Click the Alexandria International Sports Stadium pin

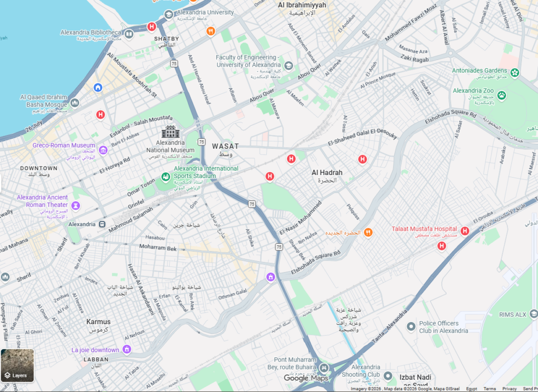165,177
